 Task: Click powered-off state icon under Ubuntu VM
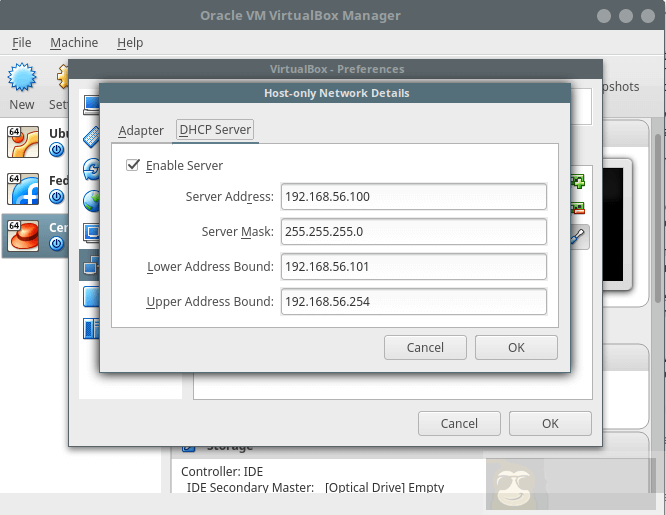56,150
